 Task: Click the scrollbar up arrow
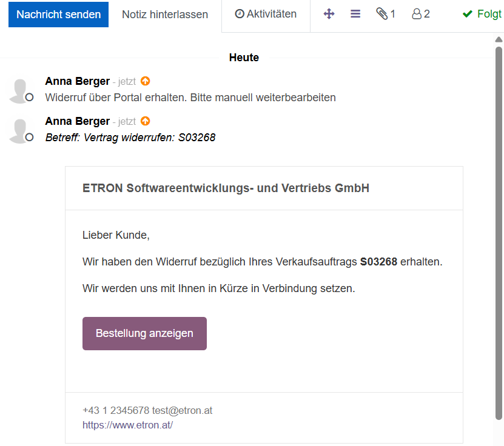point(499,39)
